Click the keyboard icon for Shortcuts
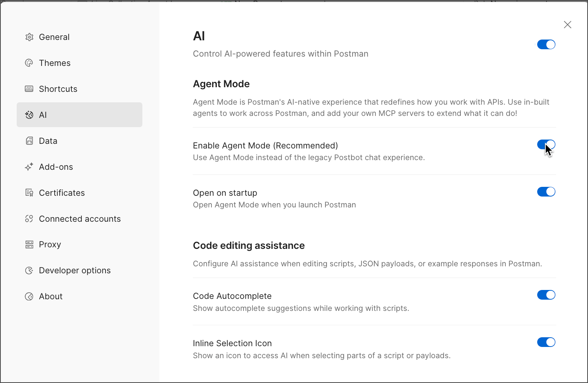The image size is (588, 383). 29,89
